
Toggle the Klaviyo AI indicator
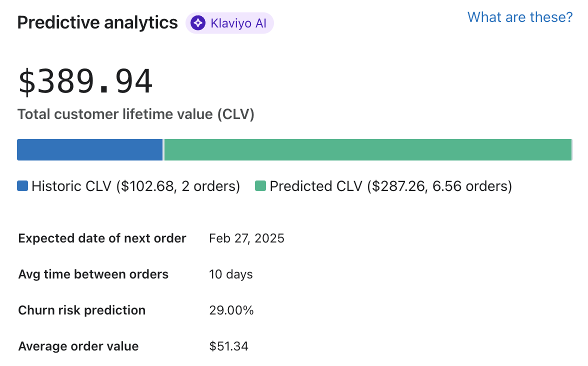229,22
